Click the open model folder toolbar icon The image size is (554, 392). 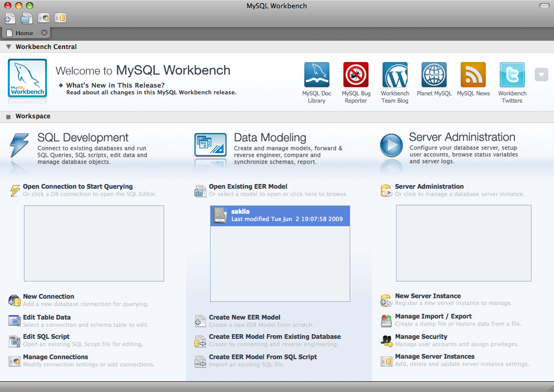[27, 18]
